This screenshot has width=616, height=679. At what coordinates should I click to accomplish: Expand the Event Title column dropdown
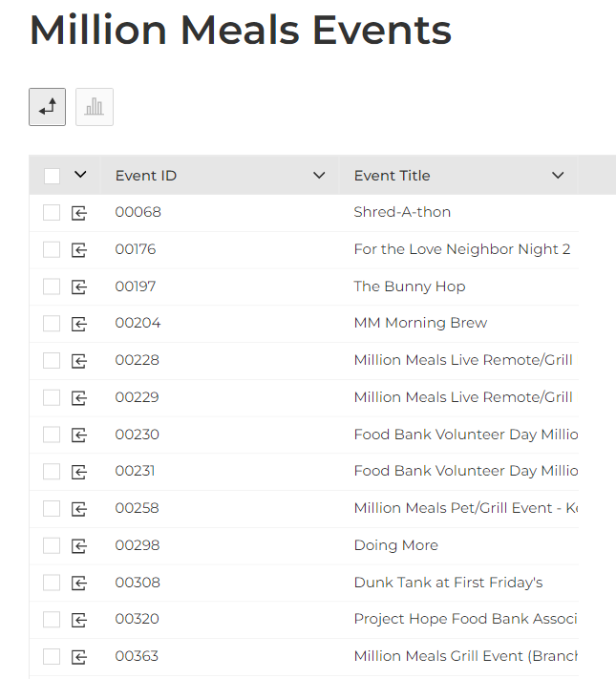(558, 176)
